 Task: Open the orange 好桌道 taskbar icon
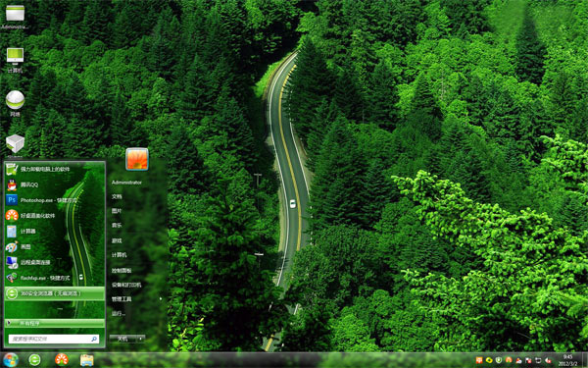click(x=62, y=360)
